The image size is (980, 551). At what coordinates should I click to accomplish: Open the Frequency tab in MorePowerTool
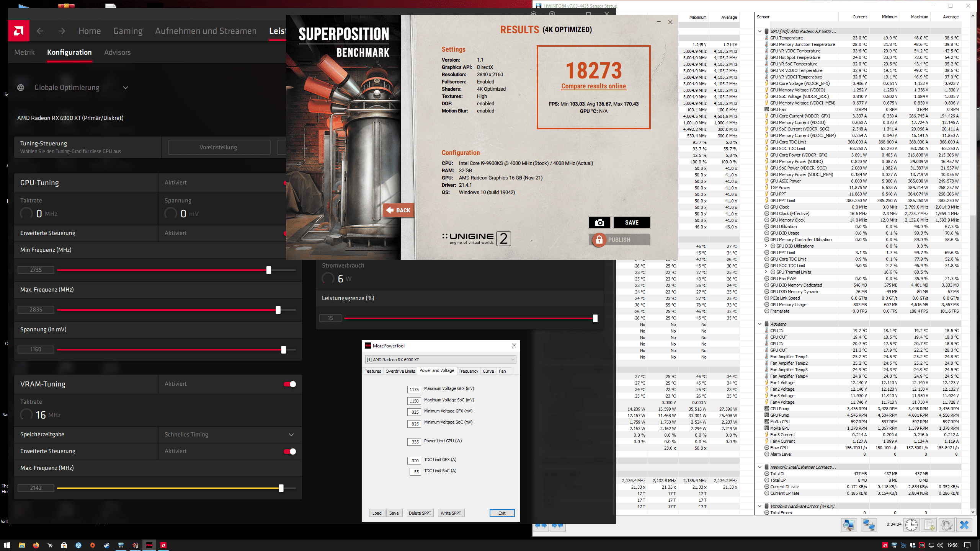coord(468,371)
